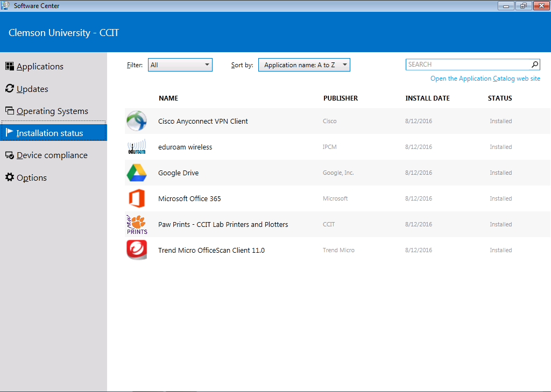This screenshot has width=551, height=392.
Task: Click the publisher cell reading Trend Micro
Action: pos(339,250)
